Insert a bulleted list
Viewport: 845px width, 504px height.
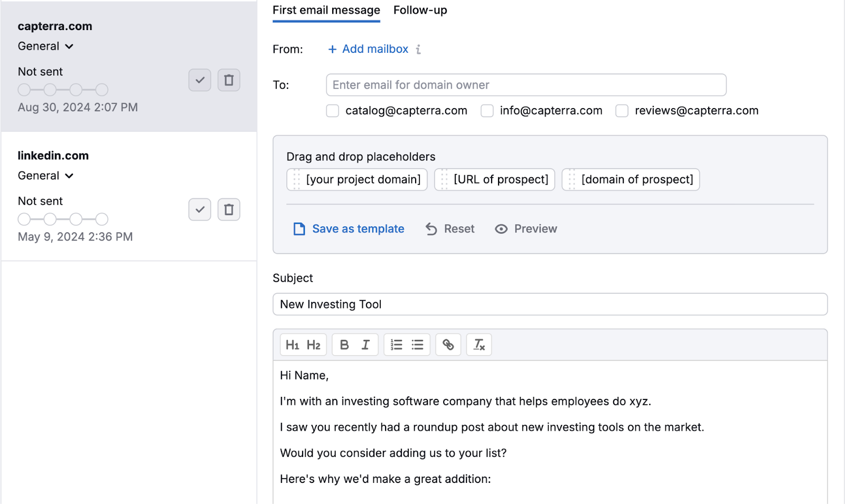(418, 345)
